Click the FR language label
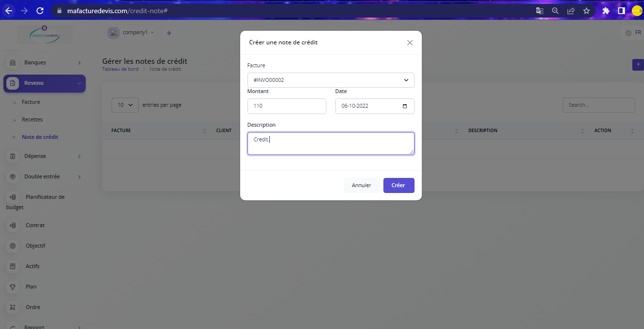Image resolution: width=644 pixels, height=329 pixels. (638, 33)
